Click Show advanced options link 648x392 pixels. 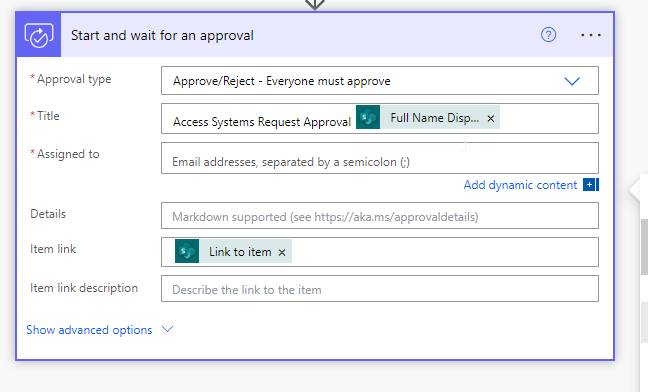(x=89, y=330)
